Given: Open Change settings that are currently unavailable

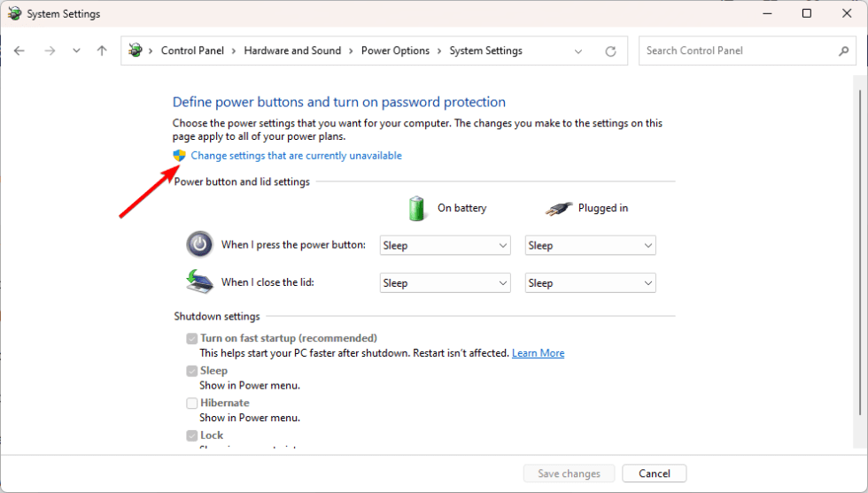Looking at the screenshot, I should [296, 156].
